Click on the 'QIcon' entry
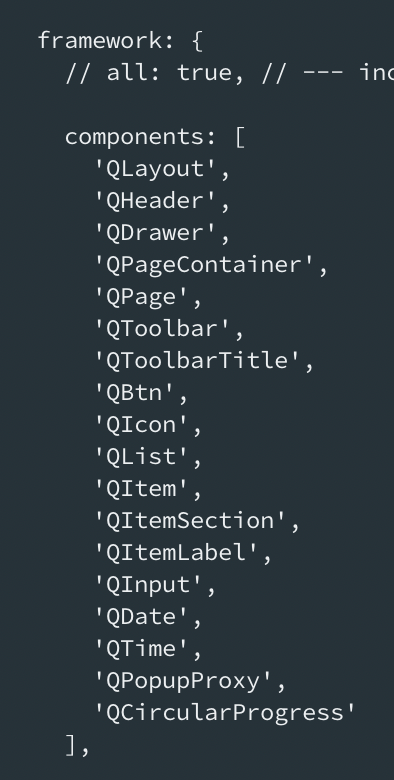 (141, 425)
